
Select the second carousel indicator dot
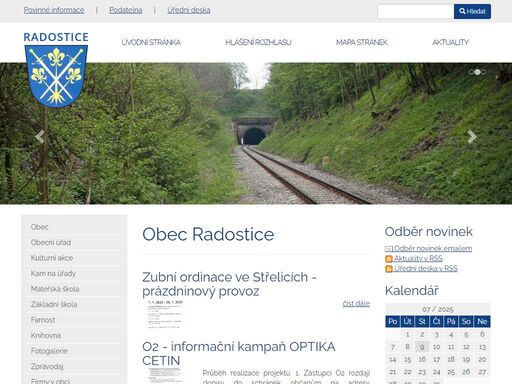click(477, 72)
